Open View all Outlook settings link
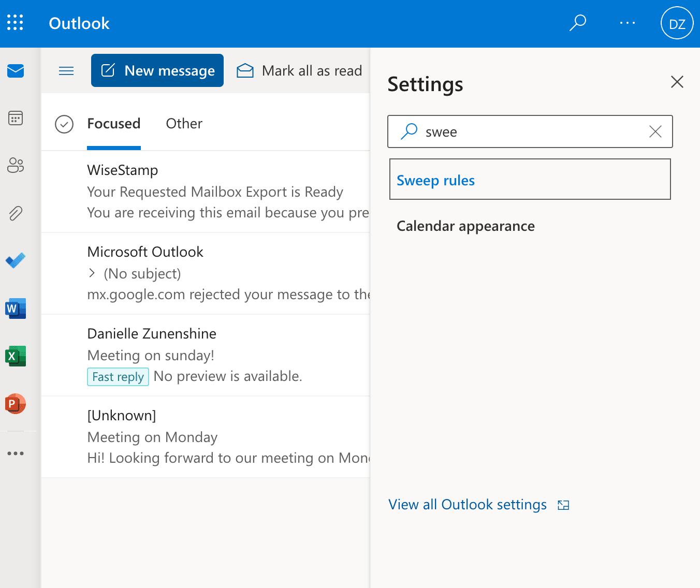 (x=468, y=505)
